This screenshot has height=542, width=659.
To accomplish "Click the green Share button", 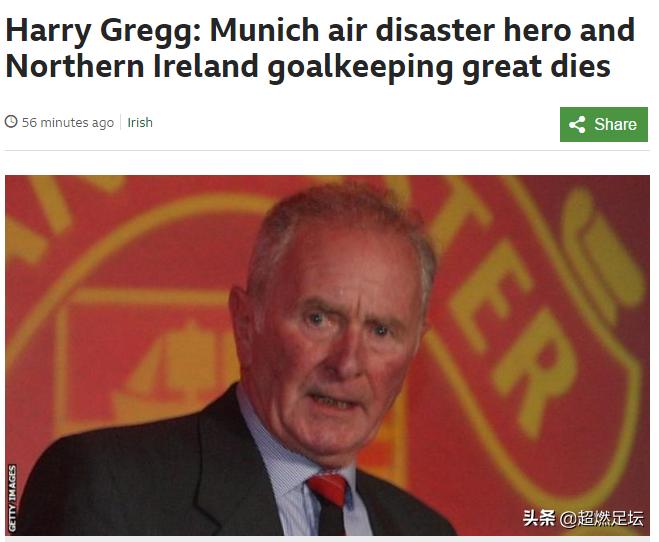I will coord(604,124).
